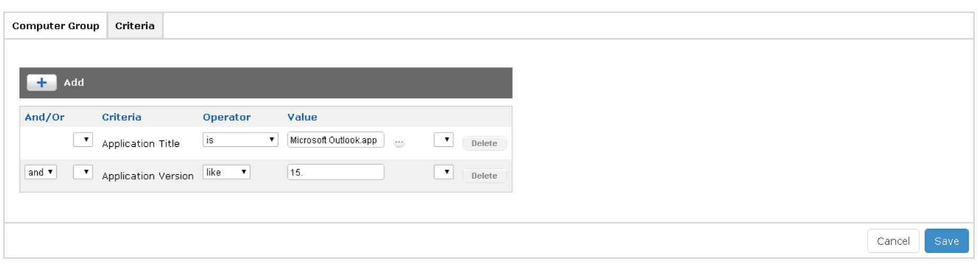980x274 pixels.
Task: Click the plus Add criteria icon
Action: (42, 83)
